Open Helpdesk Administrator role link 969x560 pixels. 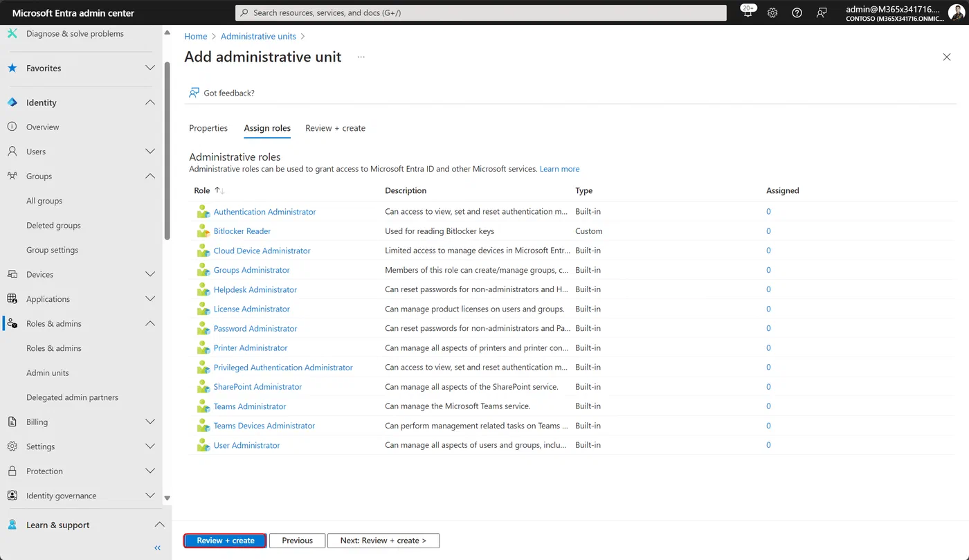pyautogui.click(x=255, y=289)
